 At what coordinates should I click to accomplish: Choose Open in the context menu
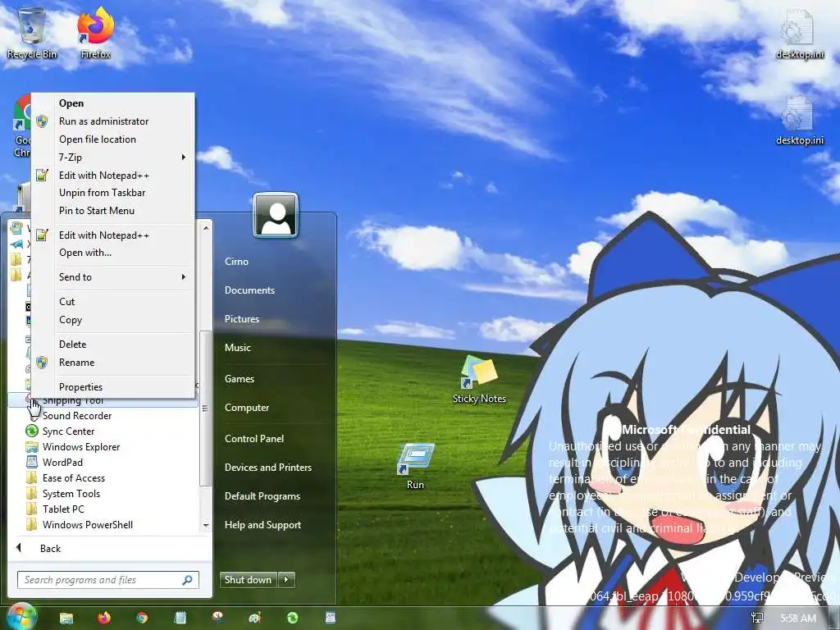tap(112, 103)
